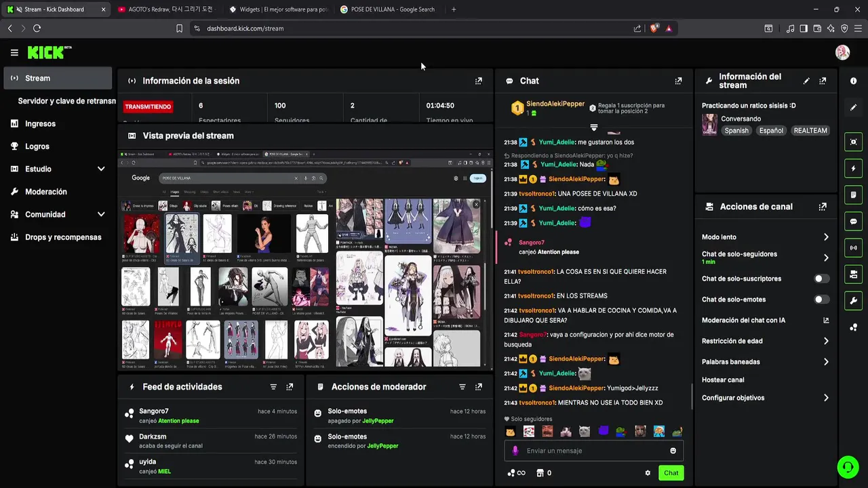Filter the Feed de actividades list
Viewport: 868px width, 488px height.
point(273,387)
